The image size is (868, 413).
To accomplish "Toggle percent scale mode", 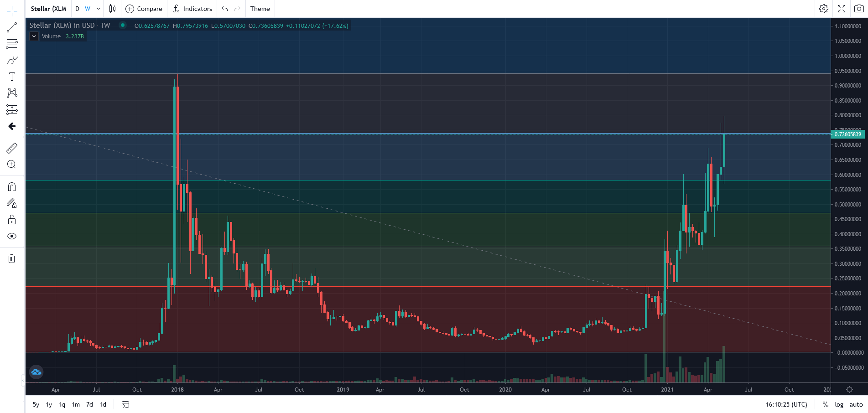I will (826, 404).
